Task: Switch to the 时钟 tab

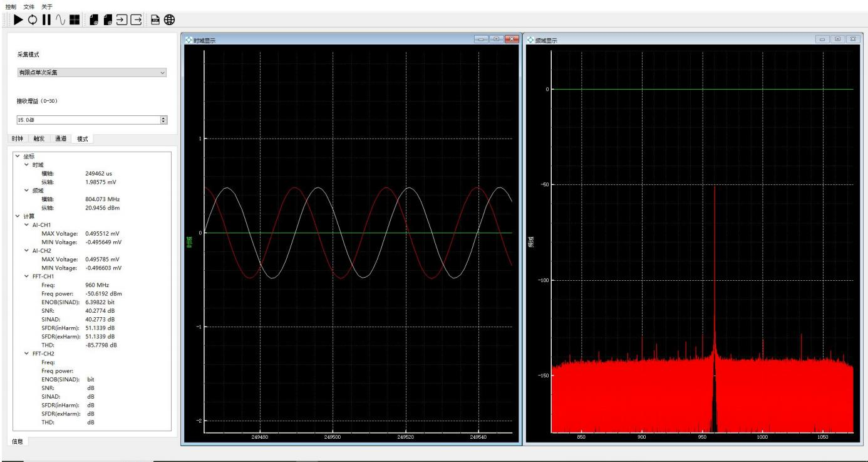Action: [x=19, y=139]
